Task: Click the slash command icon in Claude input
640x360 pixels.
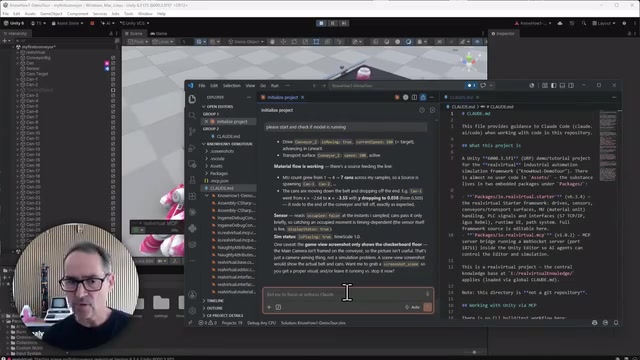Action: point(278,307)
